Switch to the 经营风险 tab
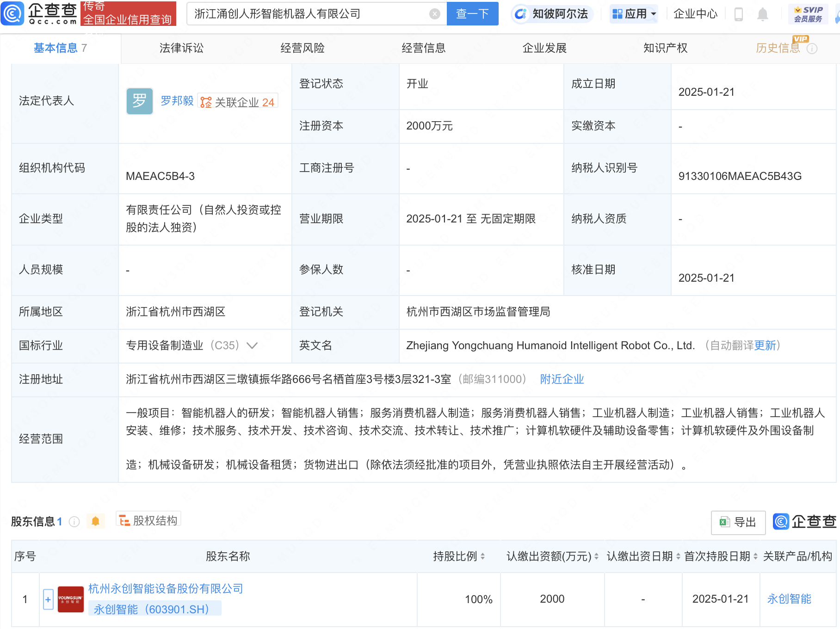This screenshot has width=840, height=629. click(x=303, y=48)
